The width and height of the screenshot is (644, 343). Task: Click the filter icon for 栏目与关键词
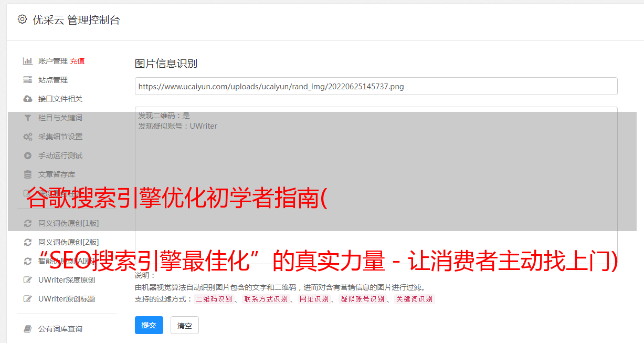[28, 118]
